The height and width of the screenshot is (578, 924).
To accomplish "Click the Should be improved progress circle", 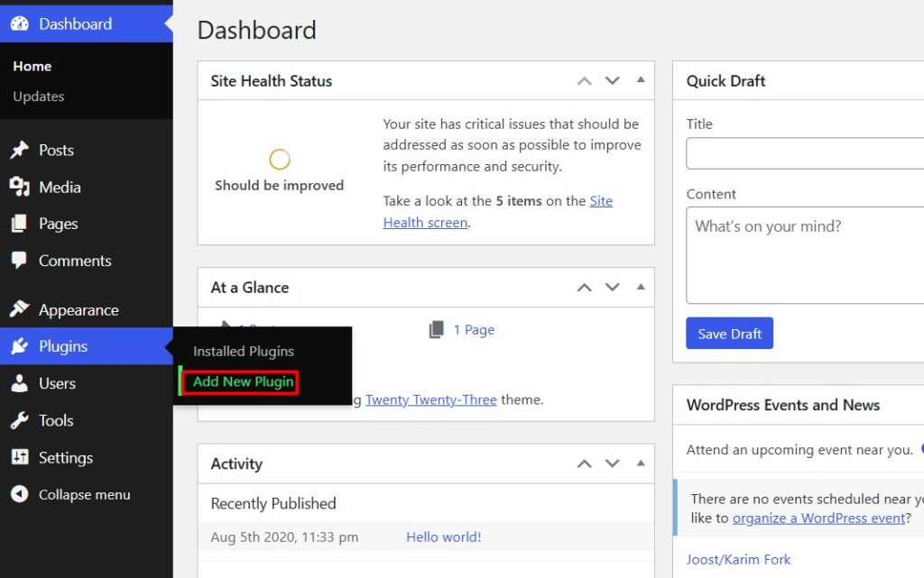I will tap(279, 158).
